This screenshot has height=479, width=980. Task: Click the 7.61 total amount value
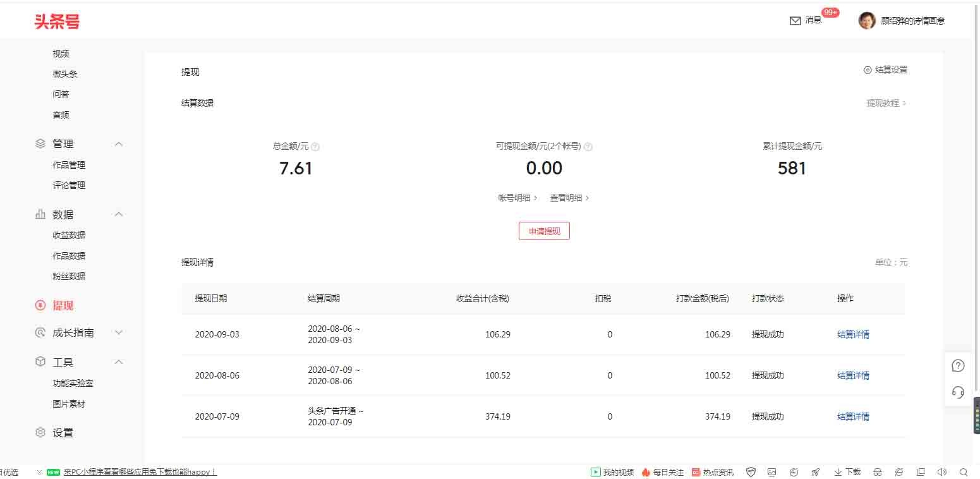coord(296,168)
